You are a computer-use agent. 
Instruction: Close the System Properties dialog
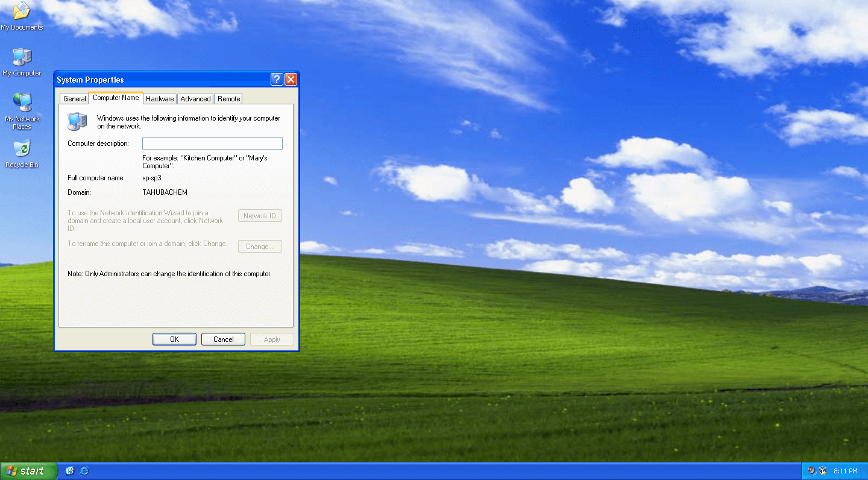point(291,80)
